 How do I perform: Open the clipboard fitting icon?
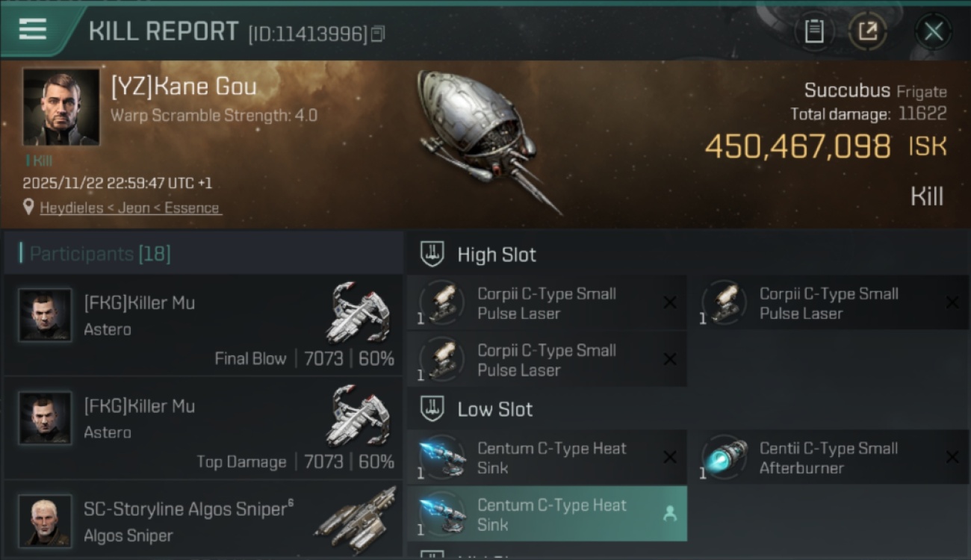(x=813, y=31)
